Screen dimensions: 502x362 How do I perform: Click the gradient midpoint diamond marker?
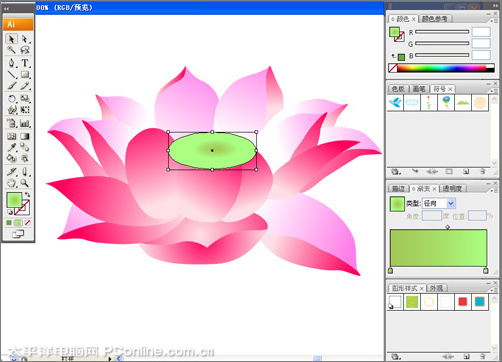click(x=447, y=227)
